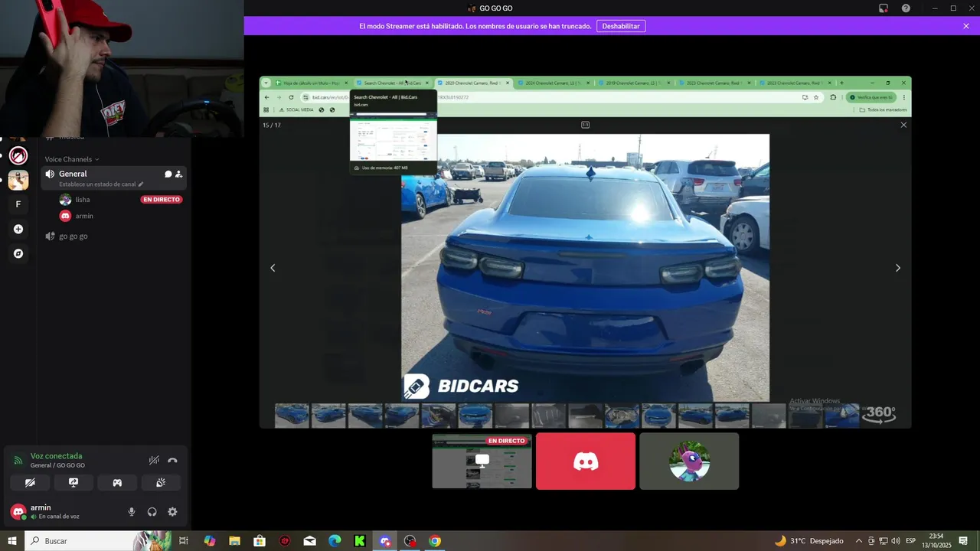Show hidden tray icons chevron
Screen dimensions: 980x551
[858, 541]
